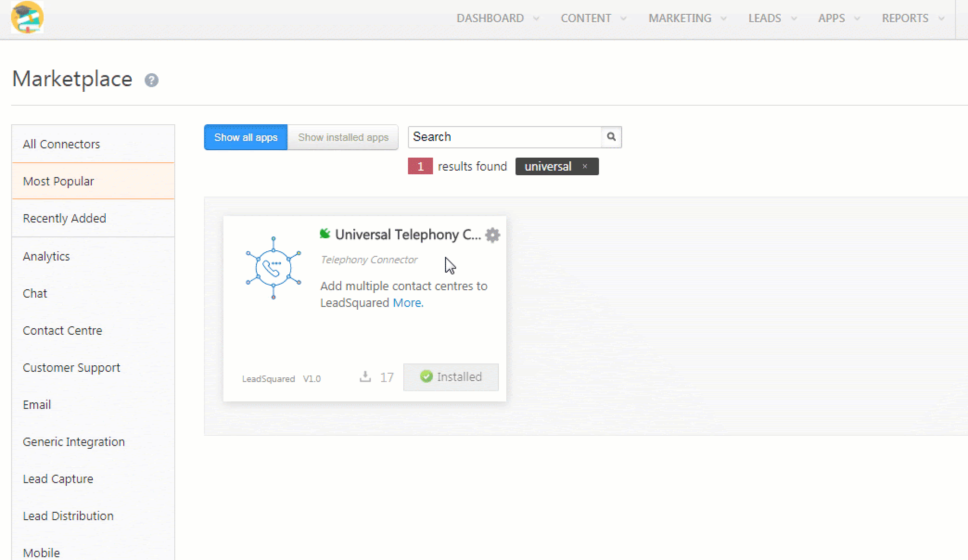Open the Marketplace help question-mark icon

(152, 80)
